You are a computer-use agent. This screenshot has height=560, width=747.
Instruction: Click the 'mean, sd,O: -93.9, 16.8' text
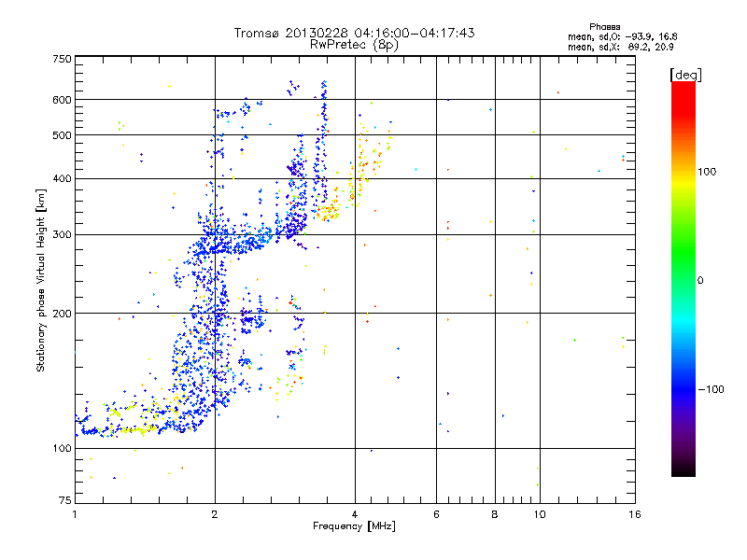point(622,36)
